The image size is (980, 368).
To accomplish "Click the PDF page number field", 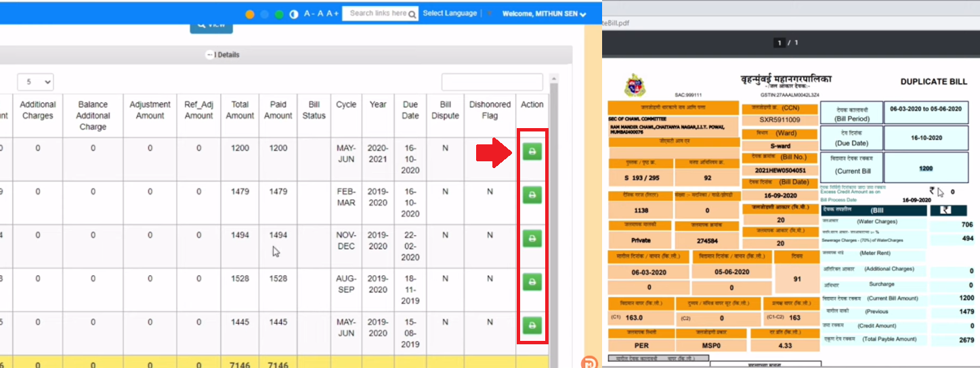I will point(780,43).
